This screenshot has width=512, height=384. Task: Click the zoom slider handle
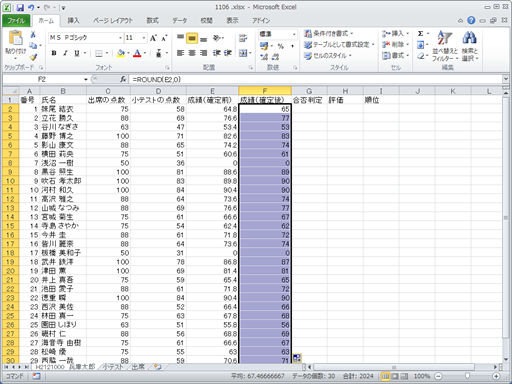[467, 376]
